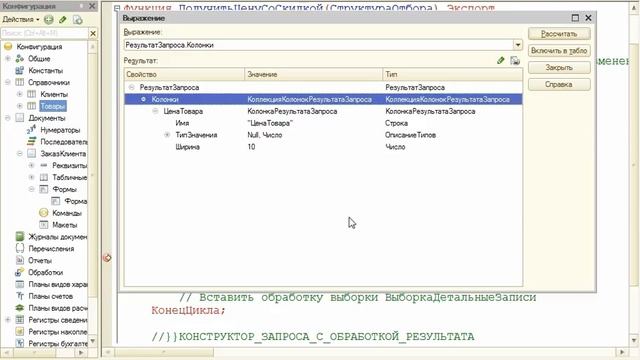This screenshot has width=640, height=360.
Task: Expand the Клиенты catalog
Action: tap(20, 94)
